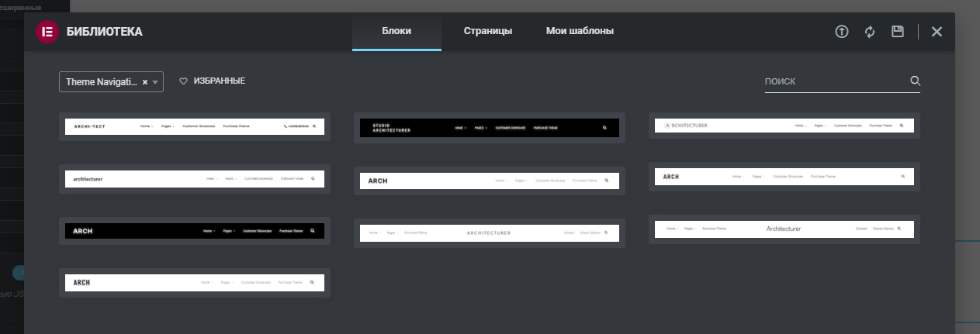Pick the lowercase architecturer header template
This screenshot has height=334, width=980.
click(195, 179)
